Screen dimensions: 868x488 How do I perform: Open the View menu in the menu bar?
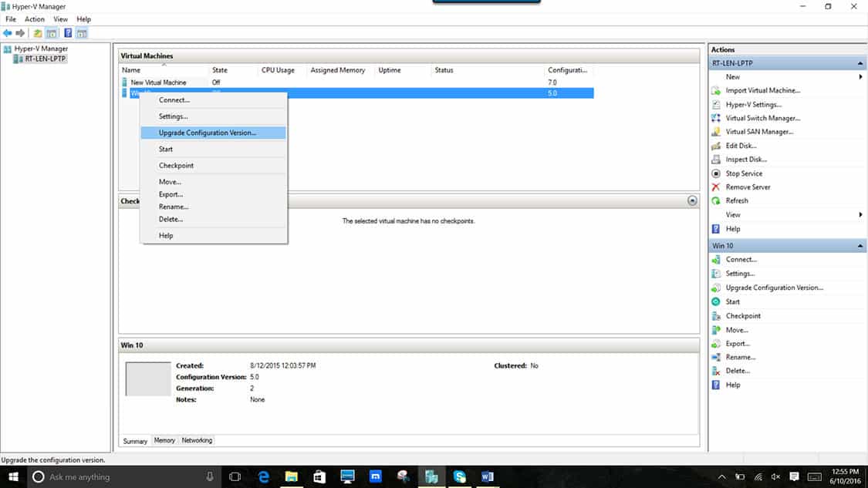[x=60, y=19]
